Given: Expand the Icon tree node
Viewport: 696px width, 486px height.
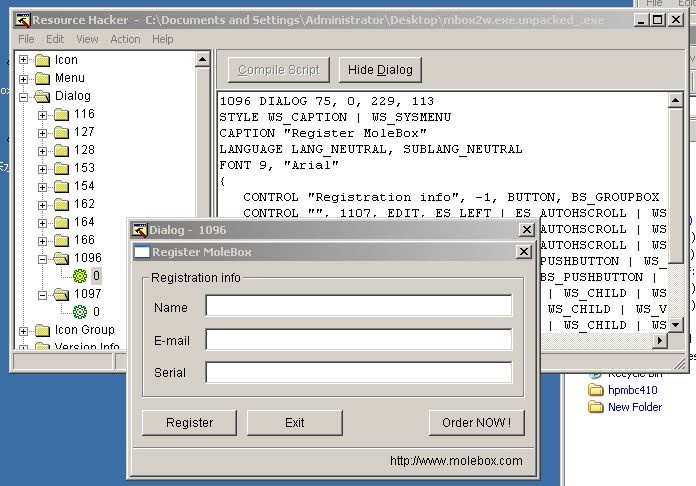Looking at the screenshot, I should [24, 60].
